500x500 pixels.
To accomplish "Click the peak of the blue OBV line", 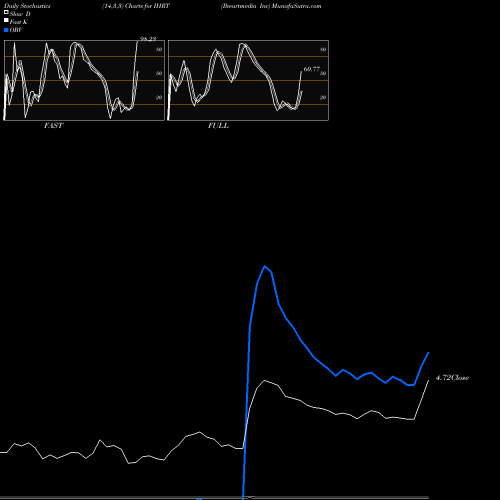I will coord(265,266).
